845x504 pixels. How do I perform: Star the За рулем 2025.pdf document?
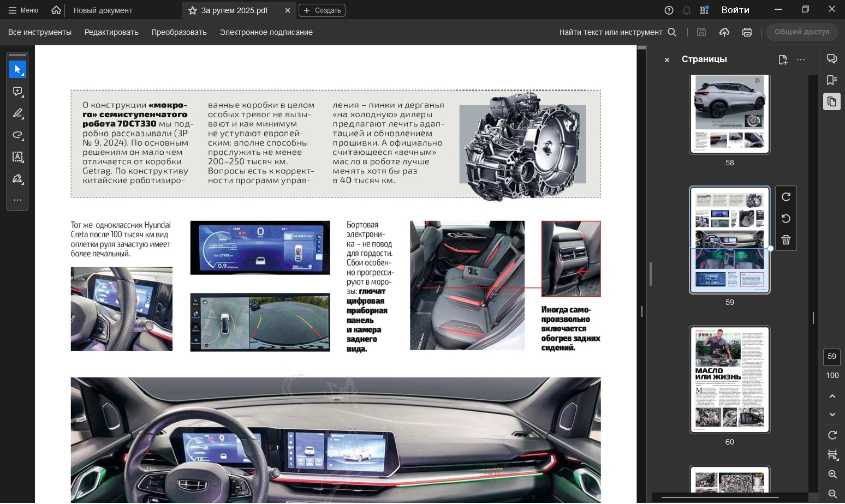tap(192, 10)
